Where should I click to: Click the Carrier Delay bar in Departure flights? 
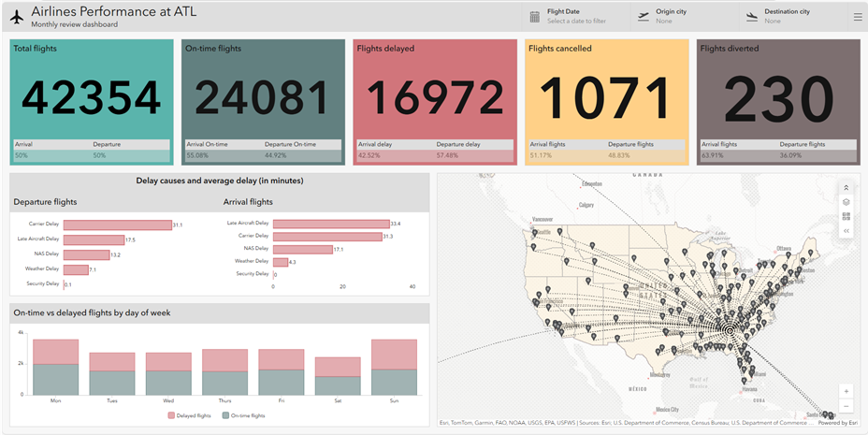point(117,225)
